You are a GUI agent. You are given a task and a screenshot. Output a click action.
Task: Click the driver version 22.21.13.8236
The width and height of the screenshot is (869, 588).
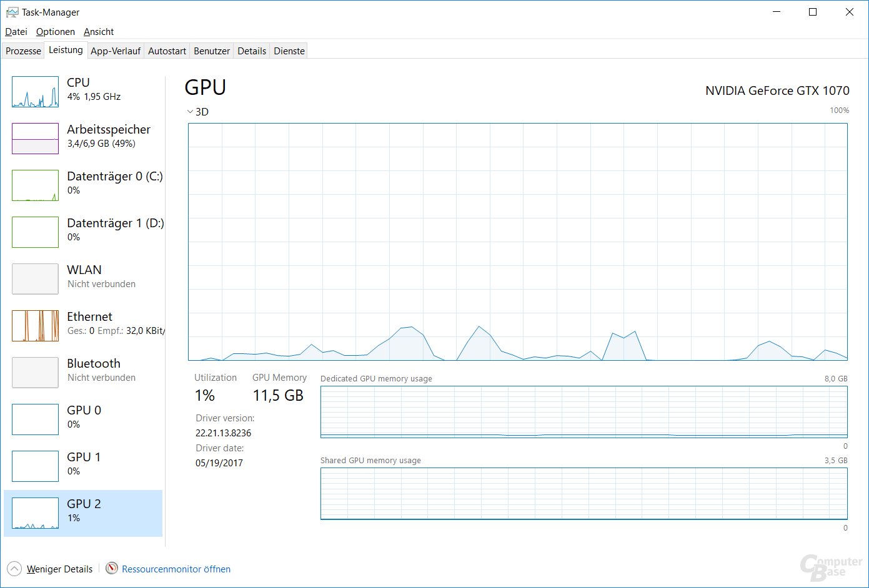point(223,433)
